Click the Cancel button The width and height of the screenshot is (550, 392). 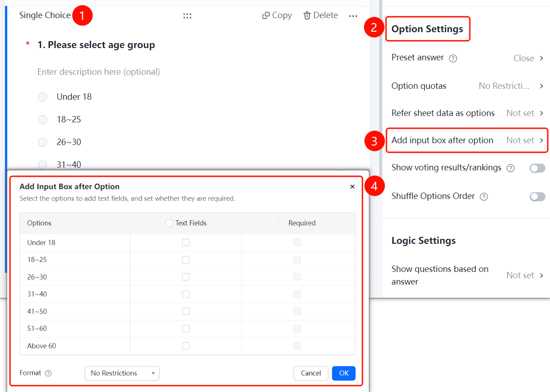click(311, 373)
